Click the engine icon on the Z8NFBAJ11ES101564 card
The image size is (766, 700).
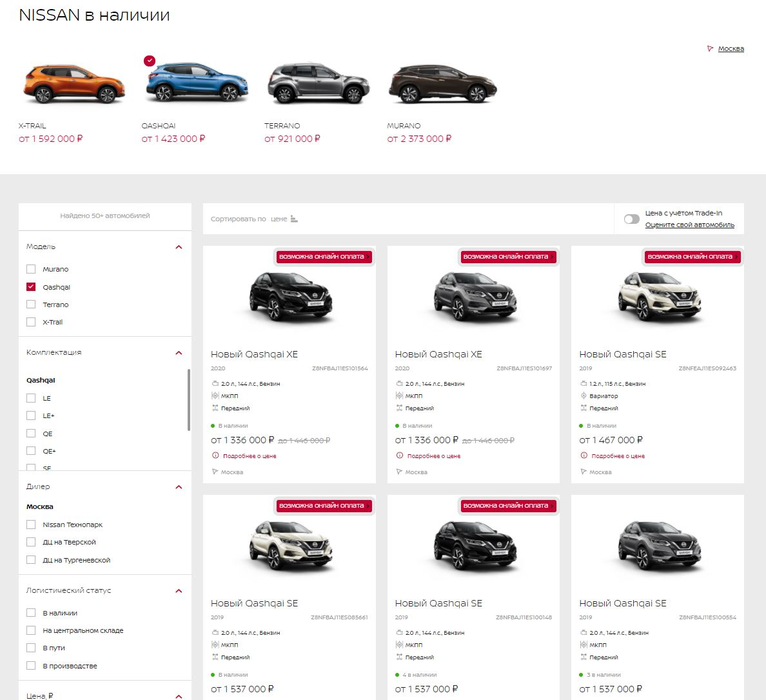[215, 384]
